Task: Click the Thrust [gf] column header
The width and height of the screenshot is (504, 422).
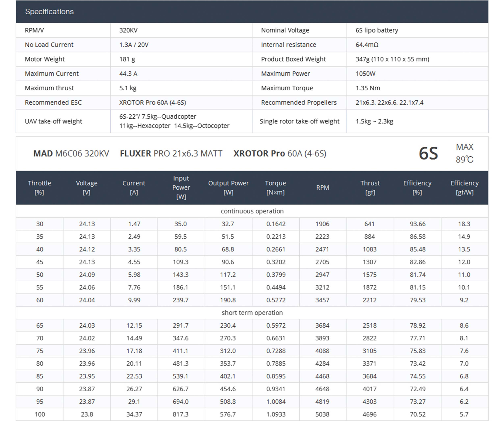Action: [370, 188]
